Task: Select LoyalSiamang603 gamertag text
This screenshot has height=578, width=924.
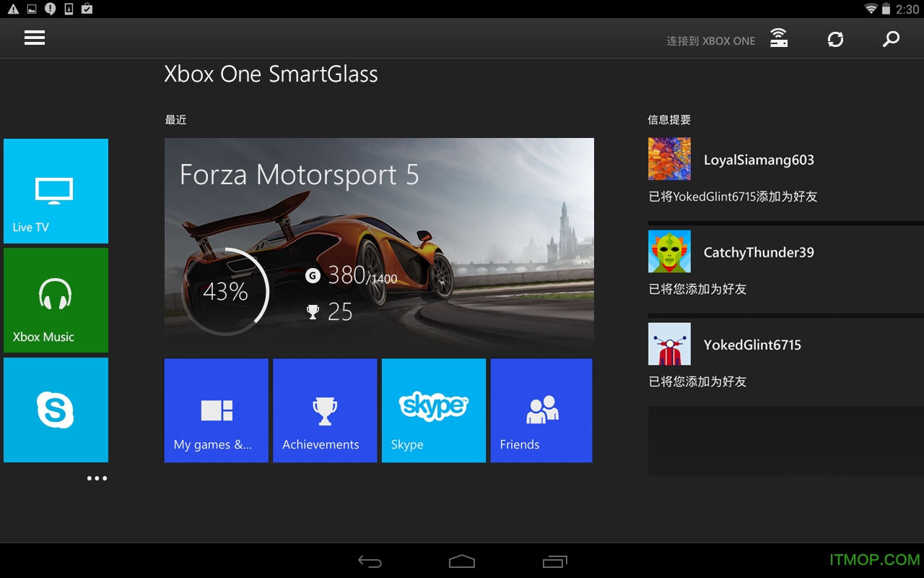Action: click(x=759, y=160)
